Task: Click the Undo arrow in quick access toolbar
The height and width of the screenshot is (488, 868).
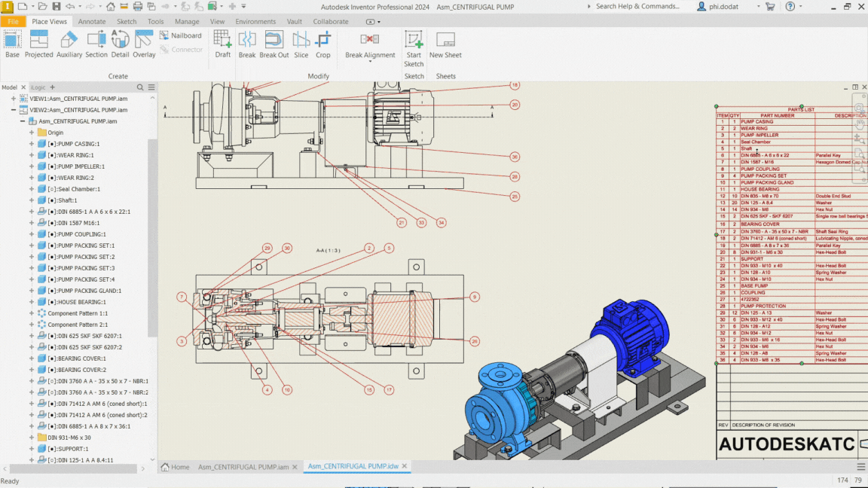Action: tap(70, 7)
